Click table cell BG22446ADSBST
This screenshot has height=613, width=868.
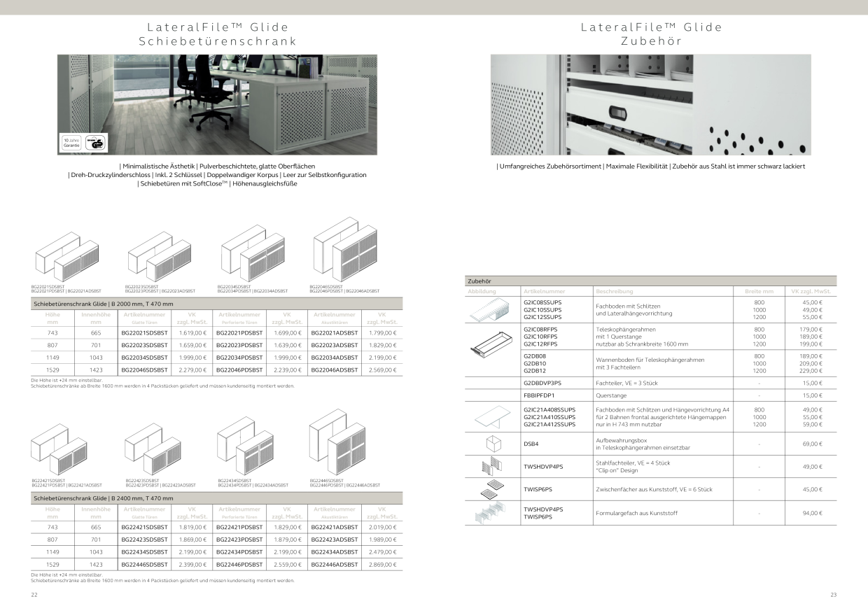pyautogui.click(x=334, y=564)
